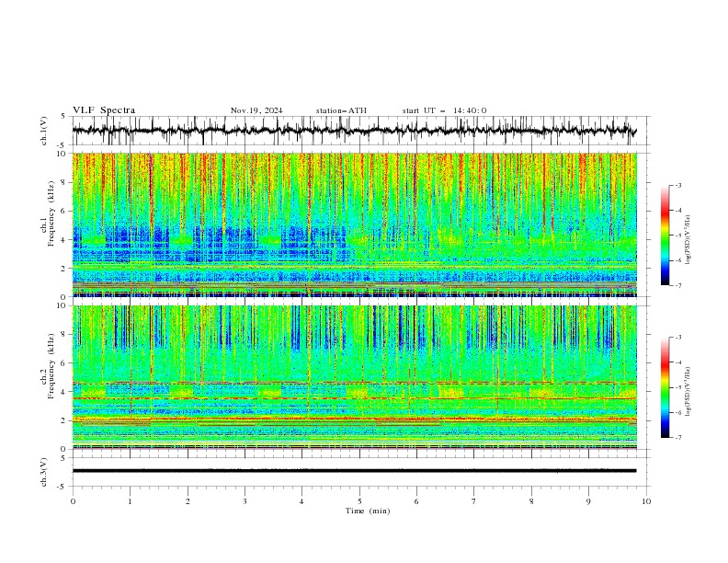Viewport: 728px width, 563px height.
Task: Click the "-7" label on ch.1 color bar
Action: coord(678,285)
